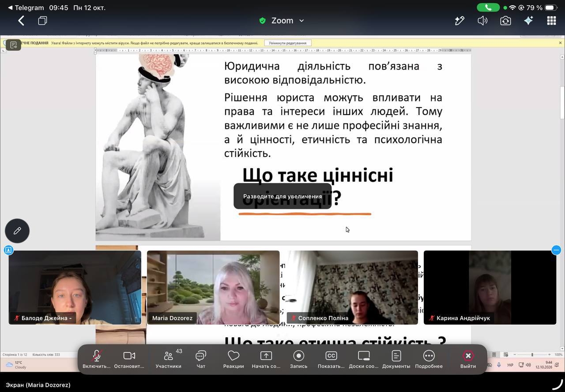Image resolution: width=565 pixels, height=392 pixels.
Task: Open the 'Участники' participants list
Action: pyautogui.click(x=169, y=359)
